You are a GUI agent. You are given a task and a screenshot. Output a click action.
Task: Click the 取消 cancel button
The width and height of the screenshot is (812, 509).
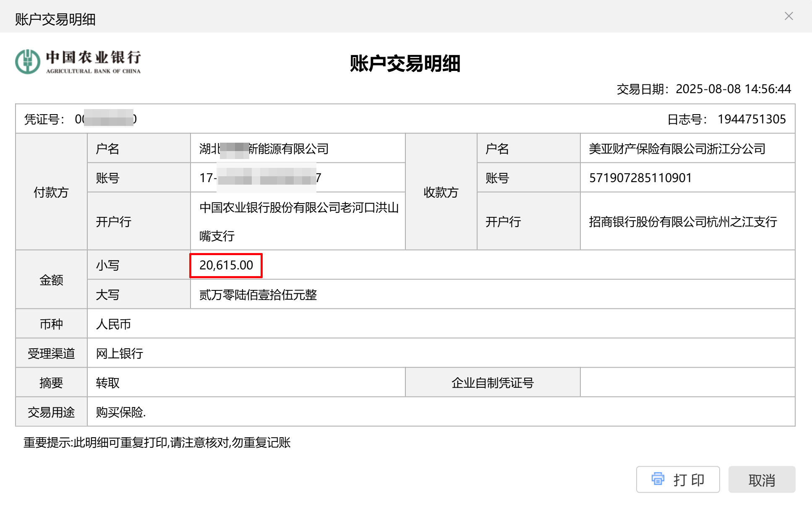pos(762,479)
